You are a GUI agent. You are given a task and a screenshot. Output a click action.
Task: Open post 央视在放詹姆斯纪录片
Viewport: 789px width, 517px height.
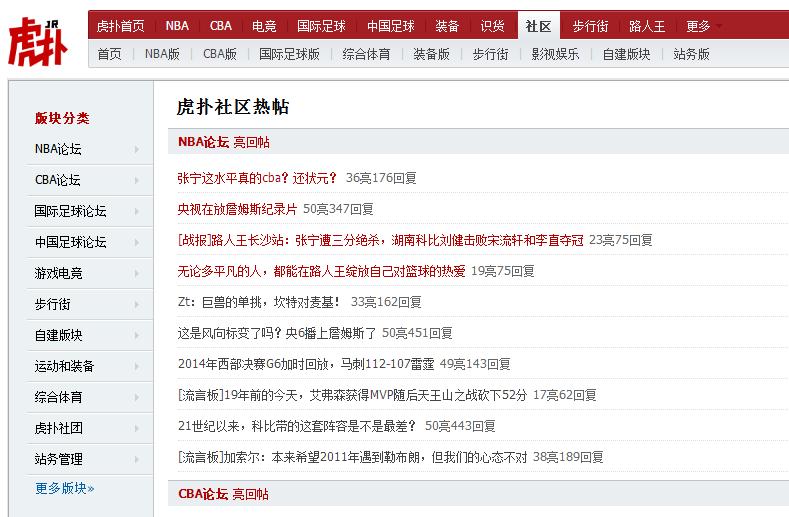click(x=237, y=209)
